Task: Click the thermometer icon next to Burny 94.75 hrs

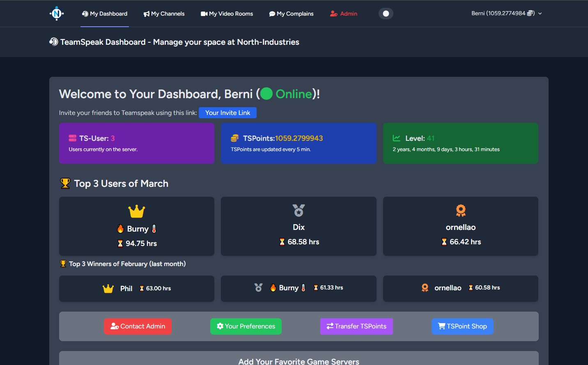Action: click(x=154, y=229)
